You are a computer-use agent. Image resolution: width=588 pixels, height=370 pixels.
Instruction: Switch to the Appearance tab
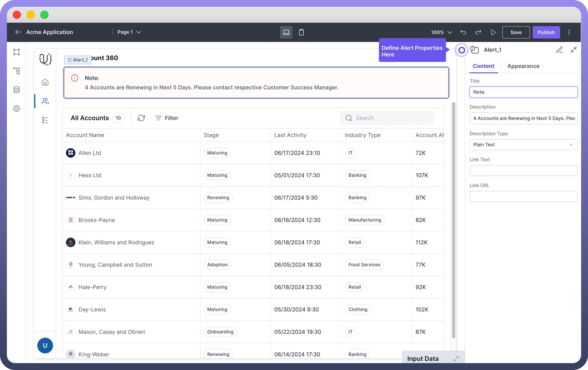(523, 66)
